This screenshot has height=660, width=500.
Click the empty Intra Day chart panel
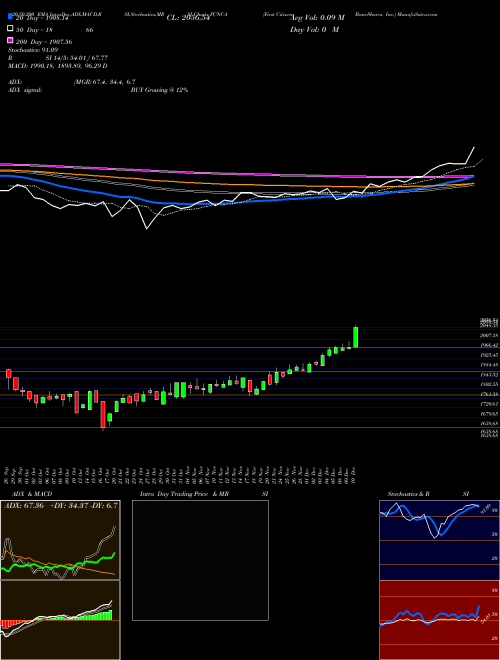(x=200, y=560)
